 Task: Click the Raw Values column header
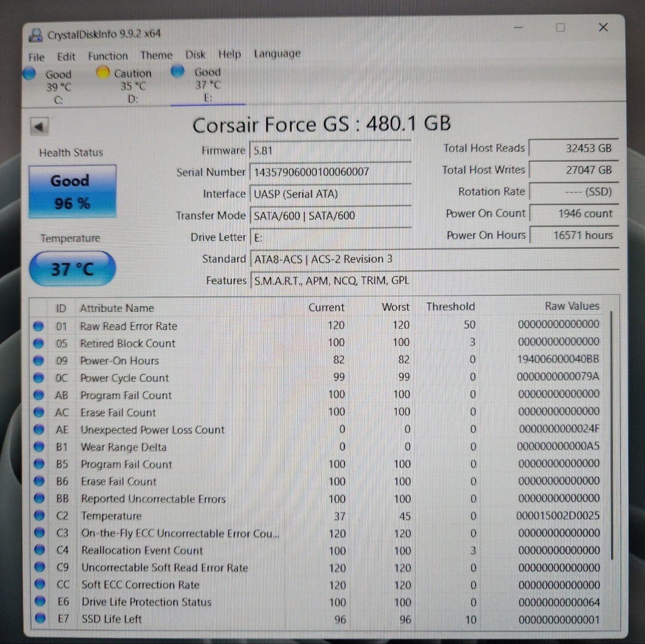[x=572, y=306]
